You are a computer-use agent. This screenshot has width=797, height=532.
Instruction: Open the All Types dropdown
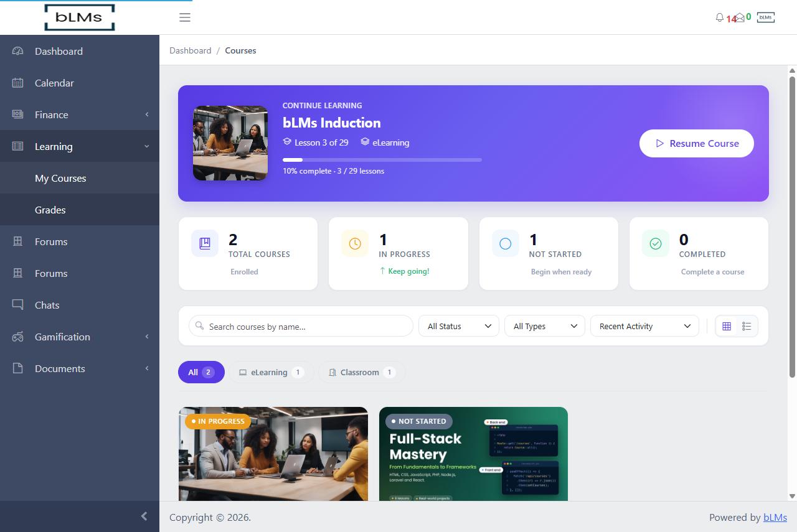[545, 326]
